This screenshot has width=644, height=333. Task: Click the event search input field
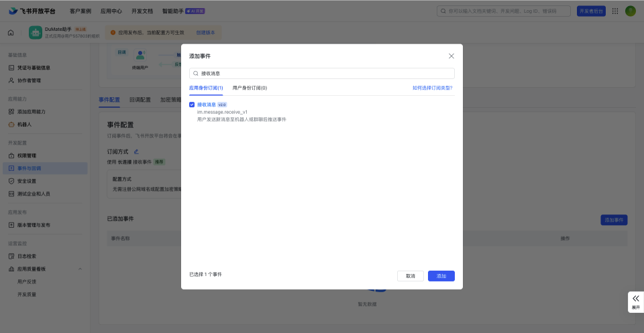pos(322,73)
